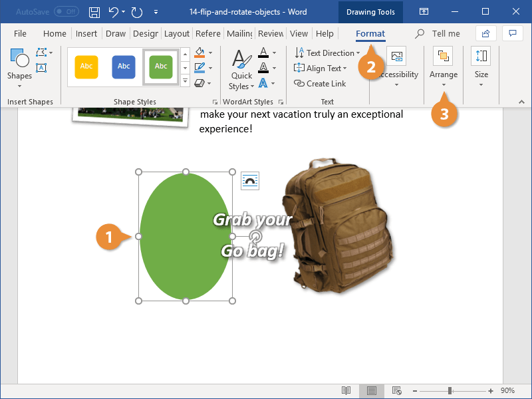Open the WordArt Styles dialog launcher
The width and height of the screenshot is (532, 399).
pyautogui.click(x=281, y=102)
